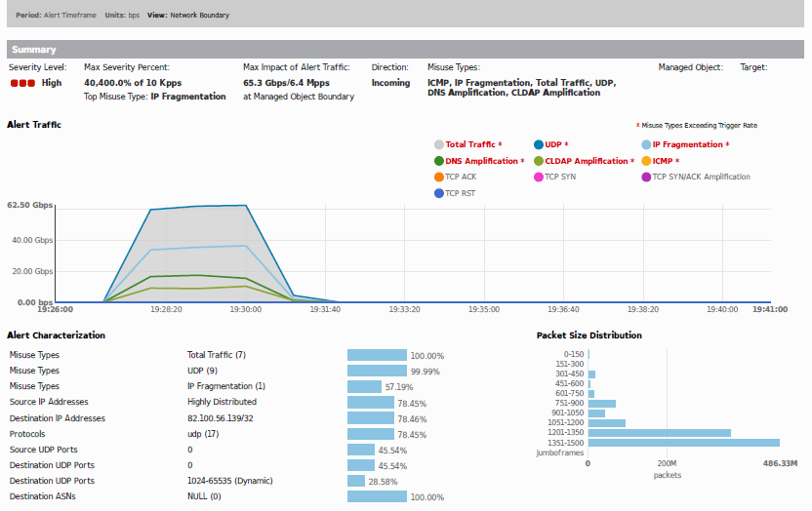The image size is (812, 511).
Task: Select the Total Traffic 100.00% bar
Action: click(377, 355)
